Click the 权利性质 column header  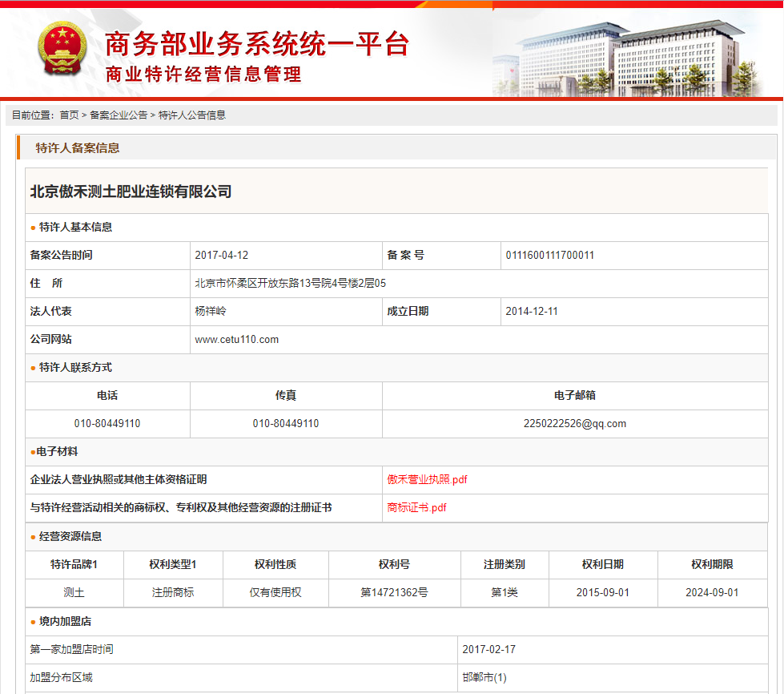click(275, 564)
